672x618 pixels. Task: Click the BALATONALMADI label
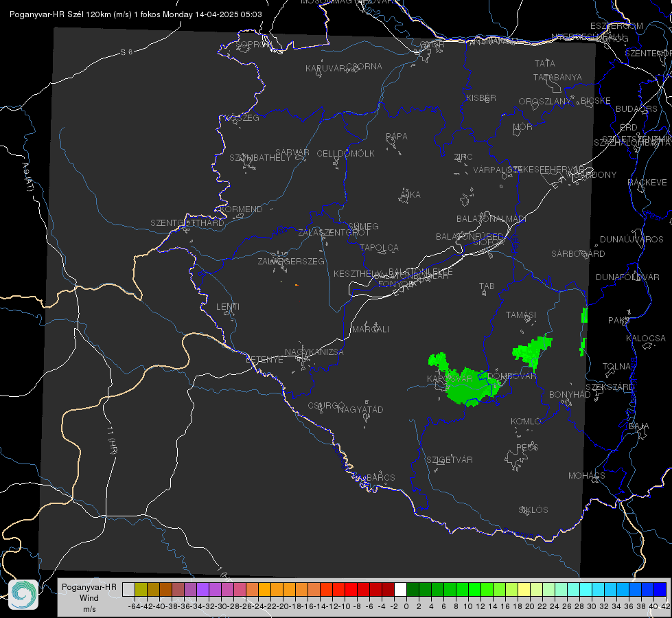[491, 219]
